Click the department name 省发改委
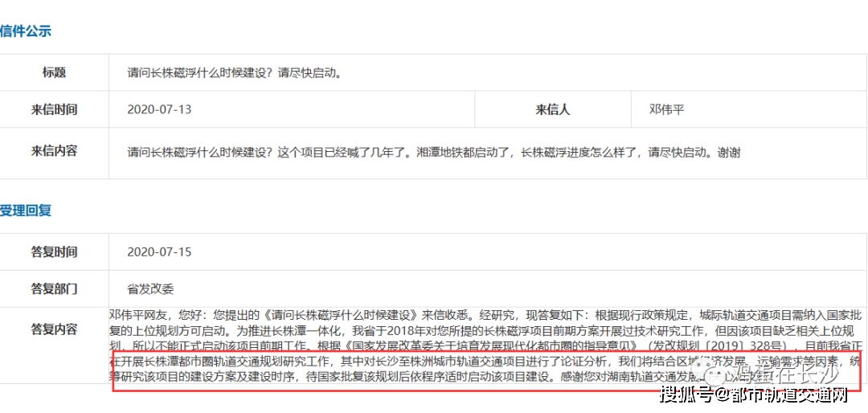The image size is (868, 413). tap(150, 288)
